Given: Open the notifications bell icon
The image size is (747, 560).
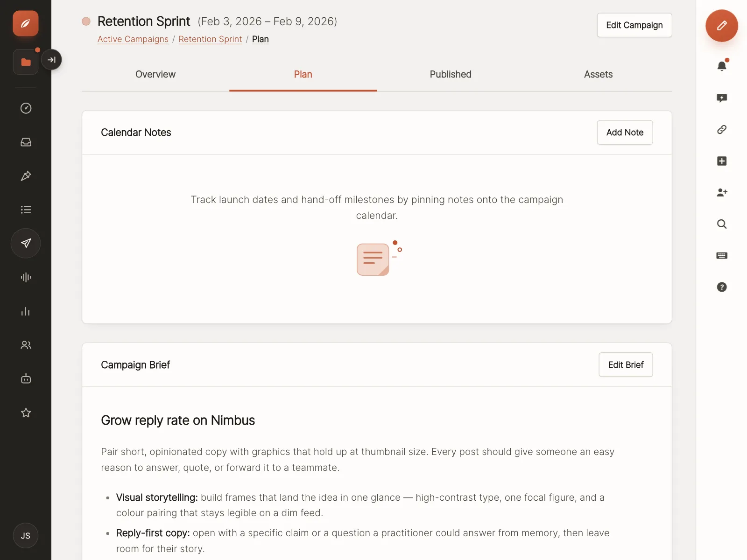Looking at the screenshot, I should tap(722, 66).
